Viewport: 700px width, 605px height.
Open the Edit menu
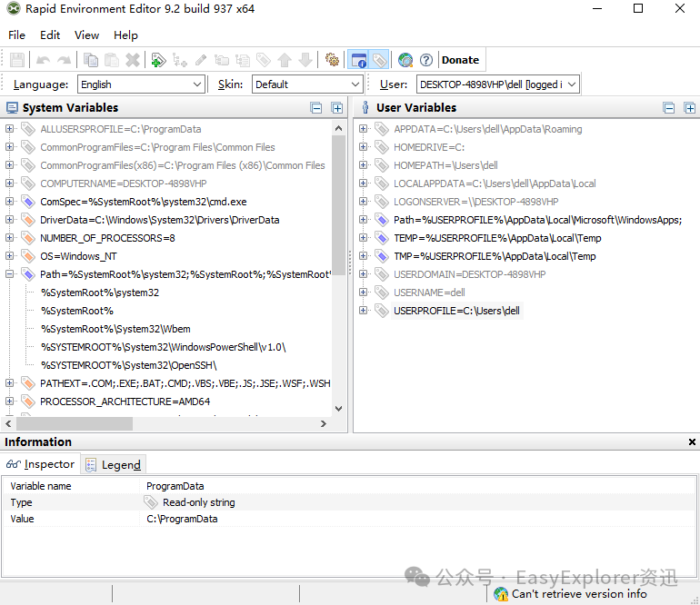pyautogui.click(x=50, y=35)
